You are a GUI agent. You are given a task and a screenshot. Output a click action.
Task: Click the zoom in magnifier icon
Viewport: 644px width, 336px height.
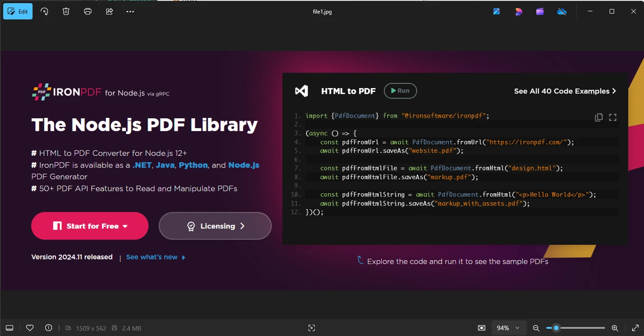[615, 328]
